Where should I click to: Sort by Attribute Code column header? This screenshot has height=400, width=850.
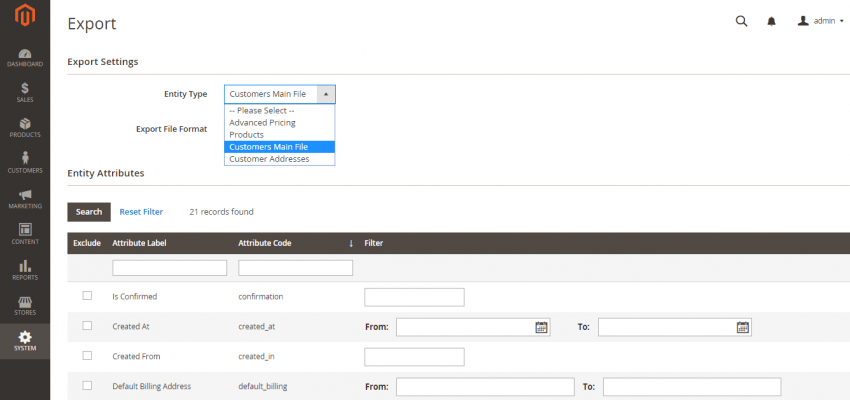265,243
